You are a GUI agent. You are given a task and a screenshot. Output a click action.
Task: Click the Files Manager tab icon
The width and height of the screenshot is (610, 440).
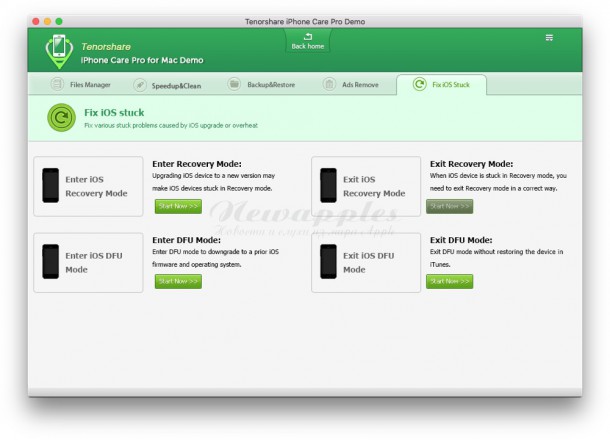pyautogui.click(x=57, y=84)
